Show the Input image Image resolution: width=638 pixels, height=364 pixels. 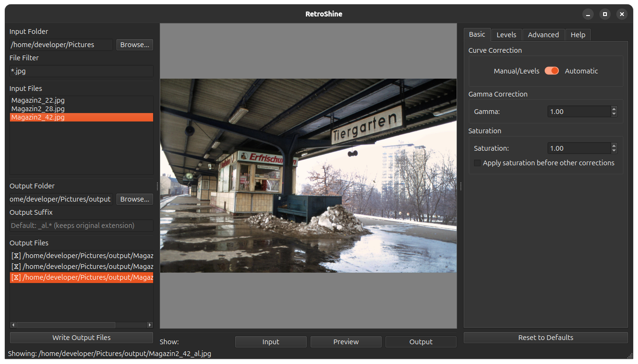(x=270, y=341)
